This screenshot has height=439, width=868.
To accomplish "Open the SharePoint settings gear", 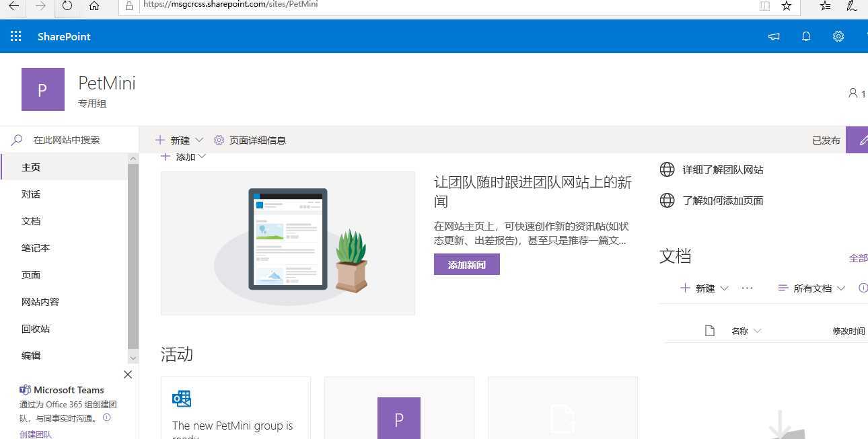I will [838, 36].
